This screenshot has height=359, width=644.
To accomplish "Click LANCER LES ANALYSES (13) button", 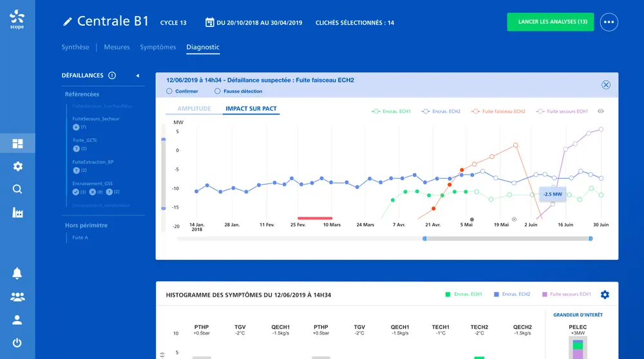I will [x=551, y=22].
